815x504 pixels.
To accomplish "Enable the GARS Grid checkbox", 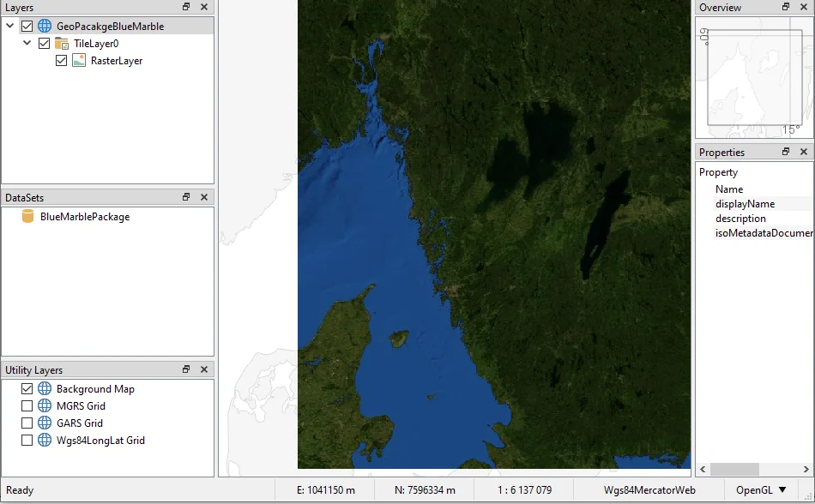I will click(x=27, y=423).
